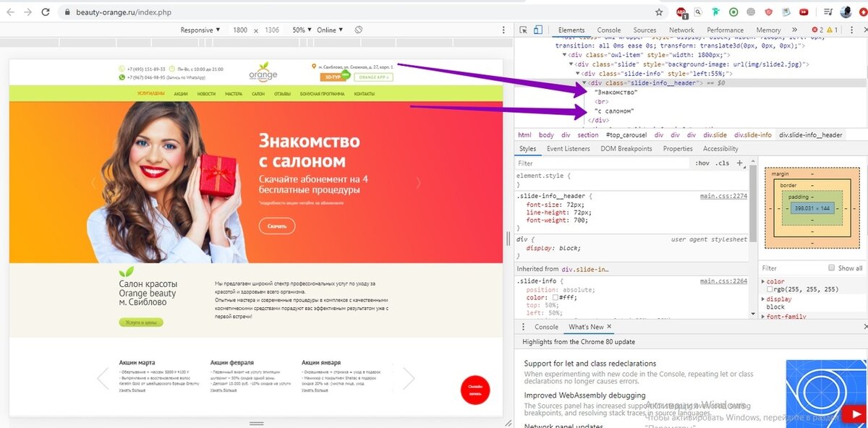Open the Responsive device dropdown
This screenshot has width=868, height=428.
[200, 30]
